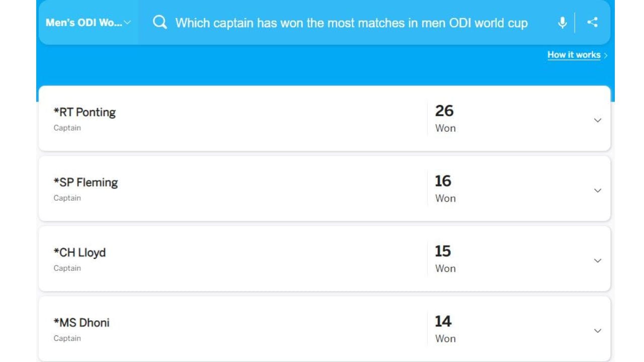
Task: Expand the MS Dhoni result row chevron
Action: point(598,331)
